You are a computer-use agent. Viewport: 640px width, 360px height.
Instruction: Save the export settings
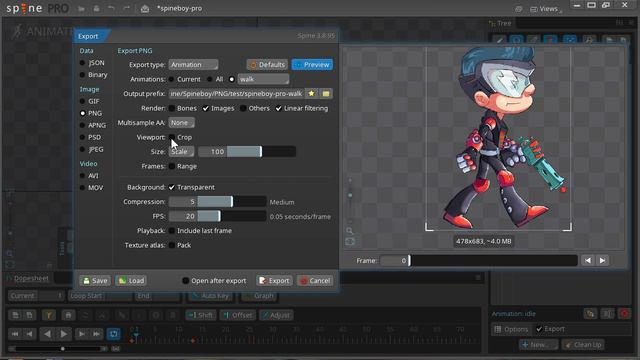point(95,281)
